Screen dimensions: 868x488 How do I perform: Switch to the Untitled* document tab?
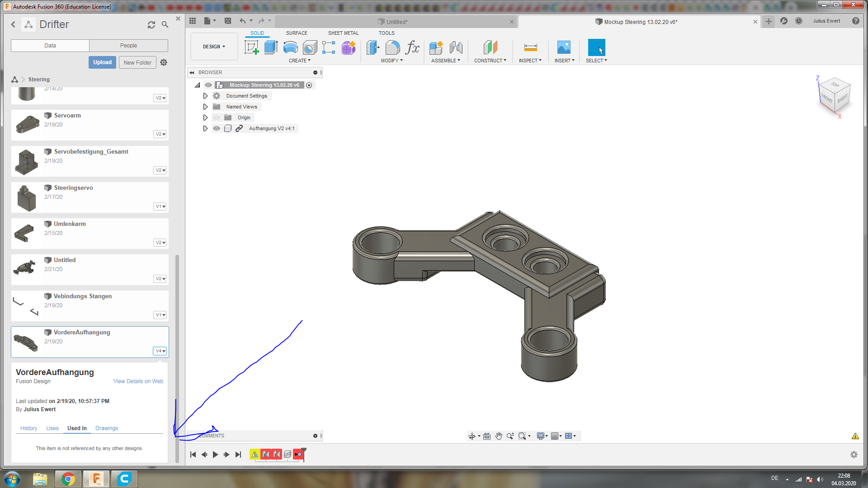[396, 22]
